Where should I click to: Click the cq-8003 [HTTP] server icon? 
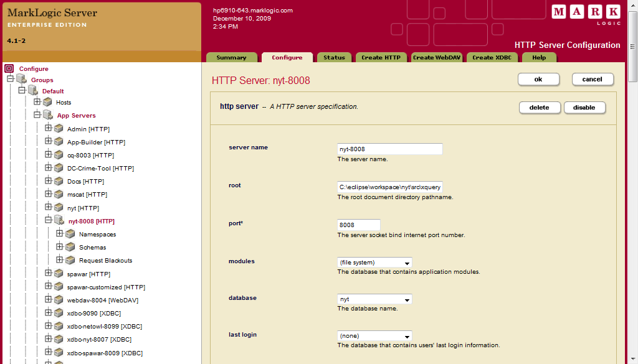[x=59, y=155]
